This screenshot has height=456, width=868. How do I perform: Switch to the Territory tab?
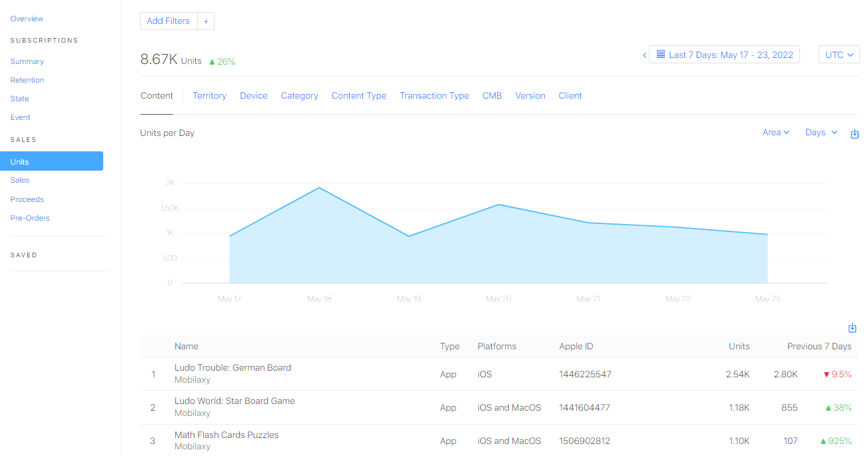(209, 95)
